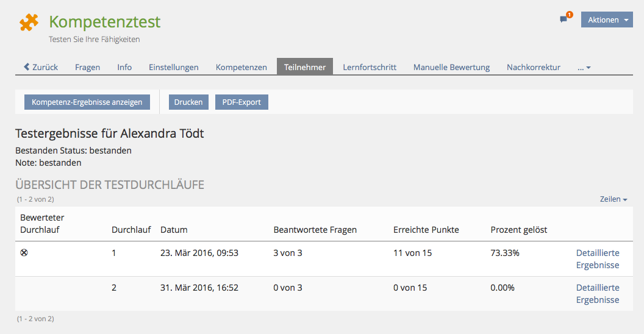Open the Lernfortschritt tab
The height and width of the screenshot is (334, 644).
tap(369, 67)
